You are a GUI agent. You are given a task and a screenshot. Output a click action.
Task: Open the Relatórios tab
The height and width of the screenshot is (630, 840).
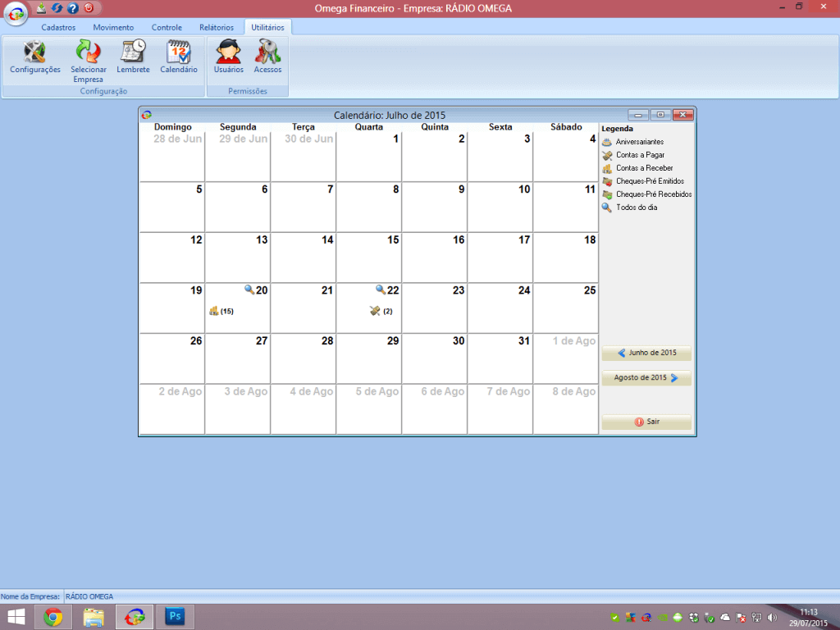click(217, 27)
